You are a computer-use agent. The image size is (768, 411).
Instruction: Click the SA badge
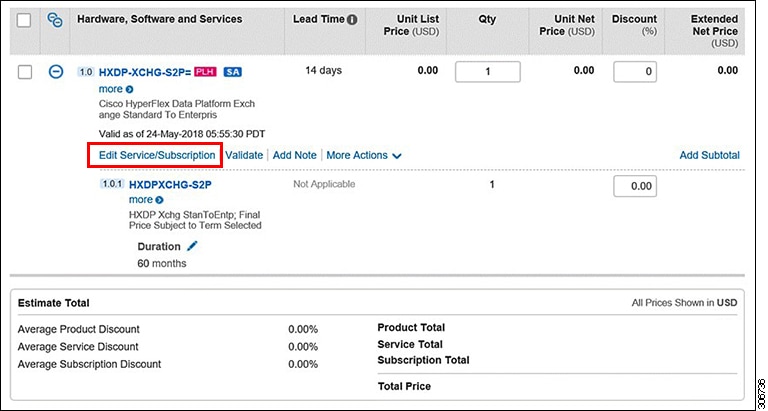[233, 72]
